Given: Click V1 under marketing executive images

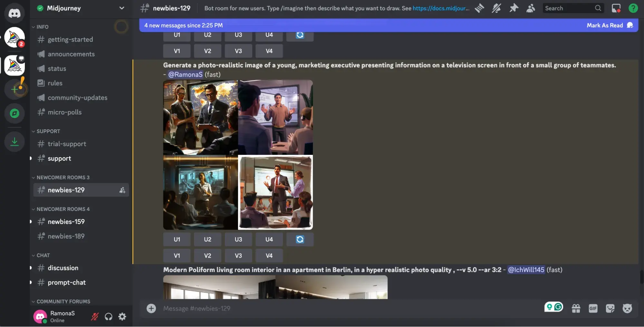Looking at the screenshot, I should point(177,255).
